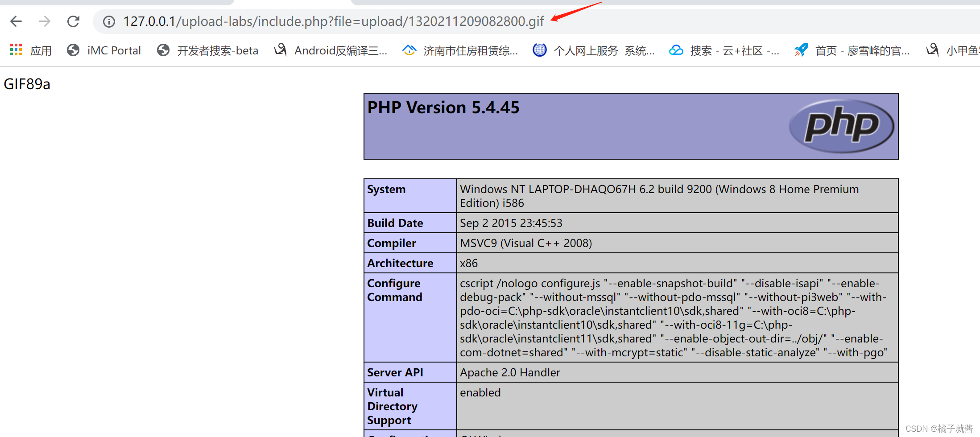The image size is (980, 437).
Task: Click the cloud favicon of 云+社区 bookmark
Action: click(676, 50)
